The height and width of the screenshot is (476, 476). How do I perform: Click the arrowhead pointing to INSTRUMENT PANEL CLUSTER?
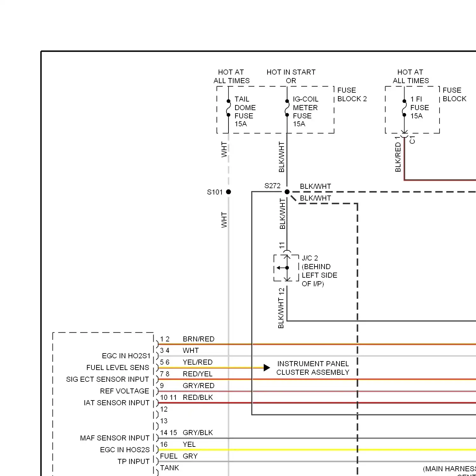[x=267, y=368]
